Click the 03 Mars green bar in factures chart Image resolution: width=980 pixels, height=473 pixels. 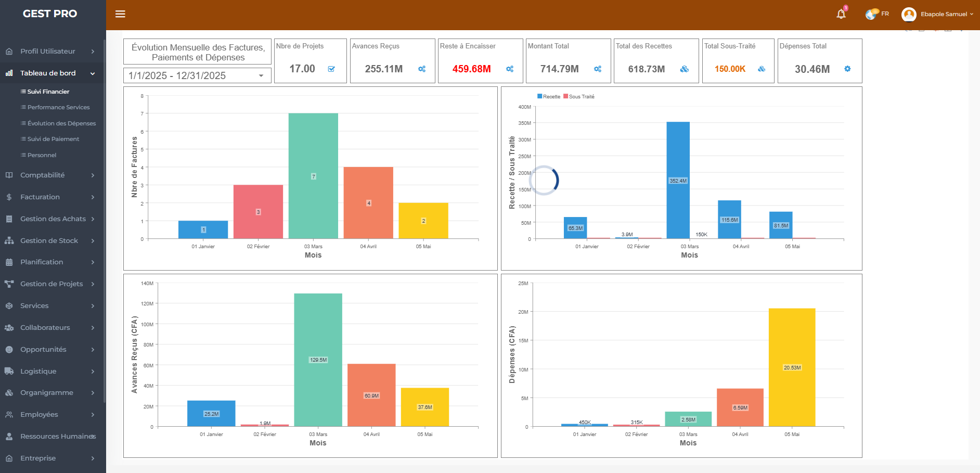click(313, 176)
